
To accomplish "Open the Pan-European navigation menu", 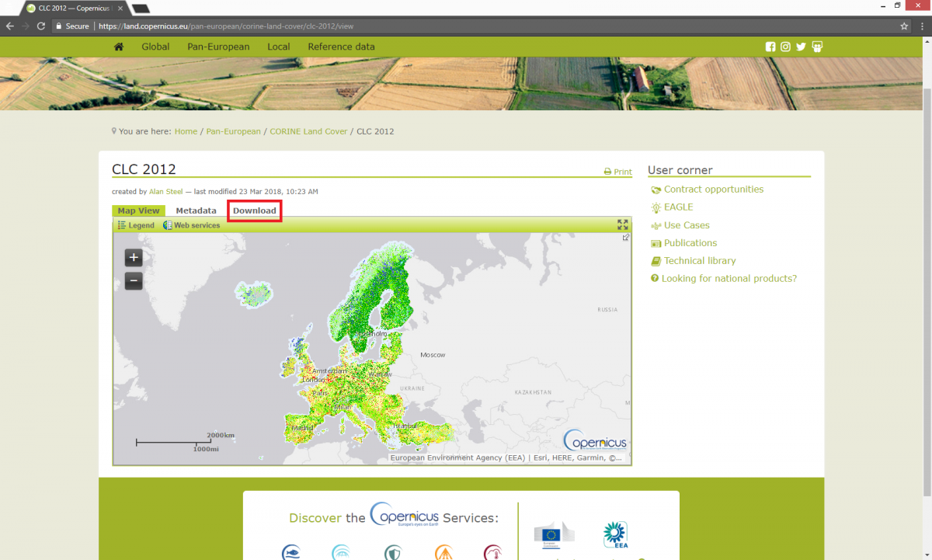I will coord(218,47).
